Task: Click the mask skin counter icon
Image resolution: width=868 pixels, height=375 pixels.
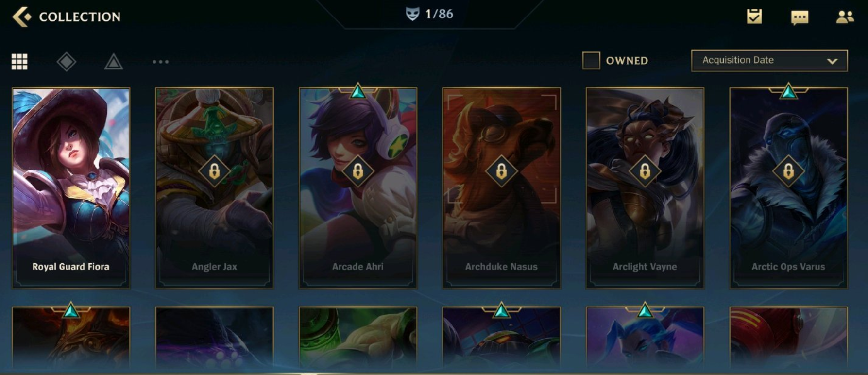Action: (x=412, y=14)
